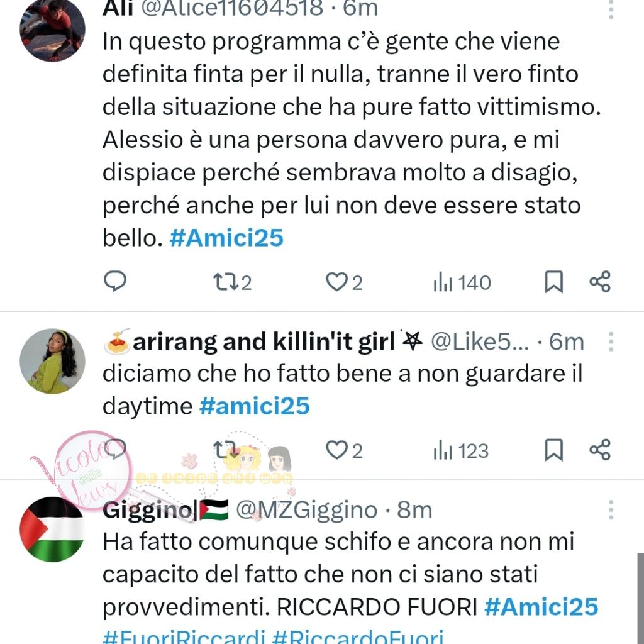Reply to Ali's tweet about Alessio
The width and height of the screenshot is (644, 644).
[x=115, y=282]
